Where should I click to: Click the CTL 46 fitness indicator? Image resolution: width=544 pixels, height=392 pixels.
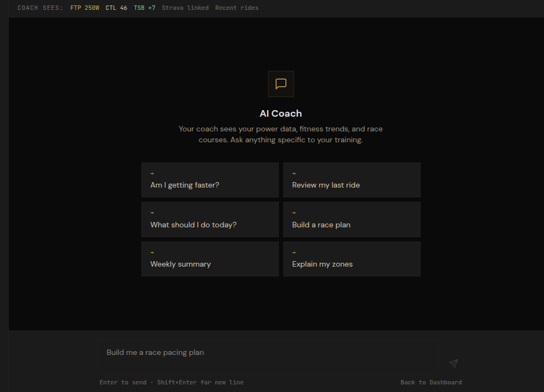(116, 8)
